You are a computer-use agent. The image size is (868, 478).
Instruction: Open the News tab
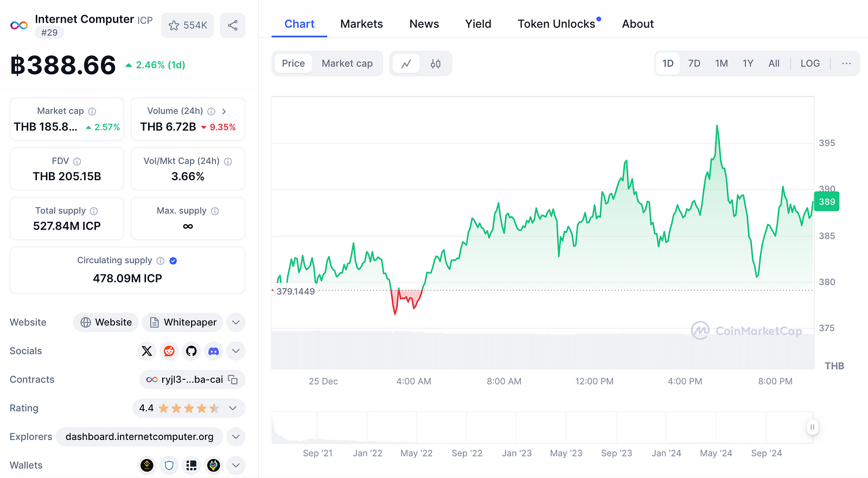pos(424,24)
